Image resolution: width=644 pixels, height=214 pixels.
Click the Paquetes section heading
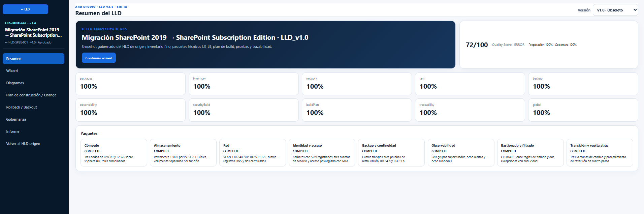point(89,133)
